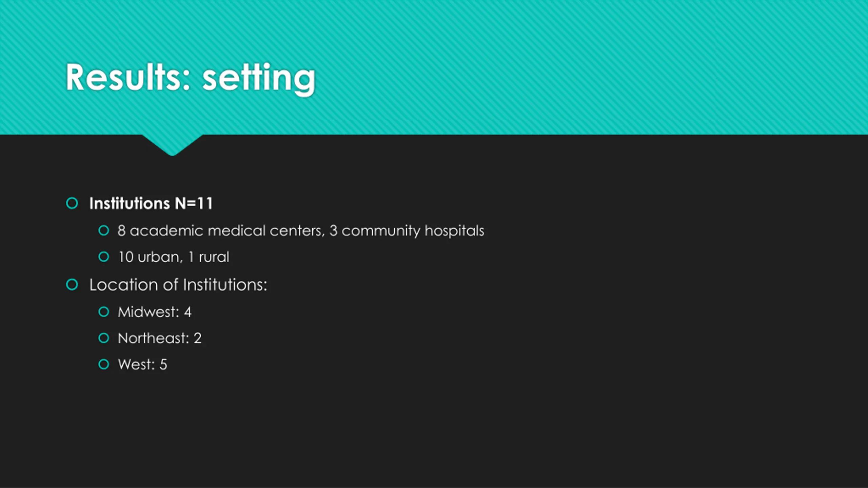Click the 'Northeast: 2' line

tap(160, 338)
